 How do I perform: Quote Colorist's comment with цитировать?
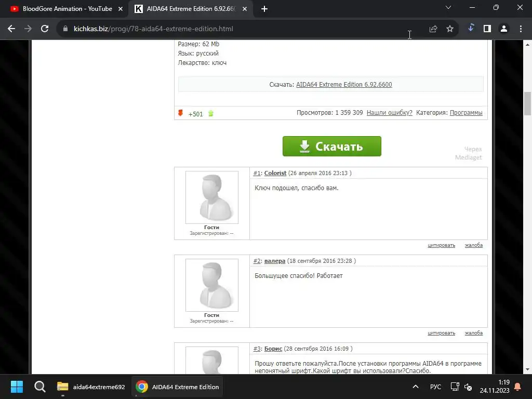click(x=442, y=245)
